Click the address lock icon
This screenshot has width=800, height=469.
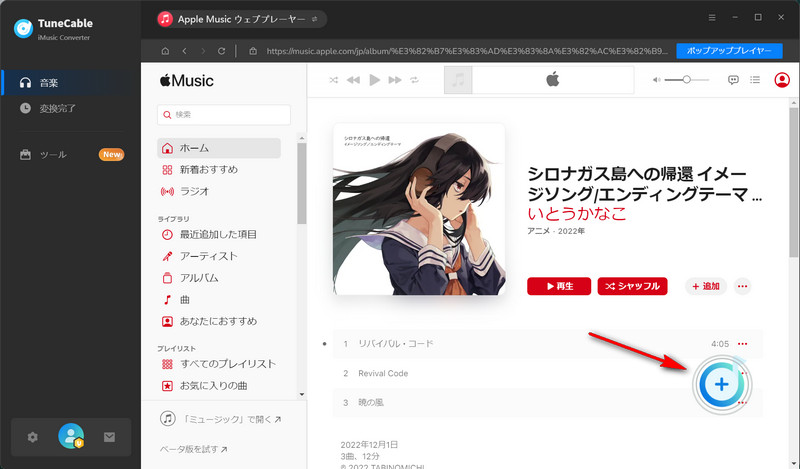point(253,51)
